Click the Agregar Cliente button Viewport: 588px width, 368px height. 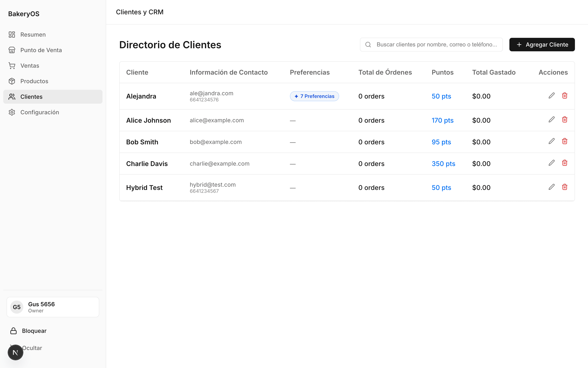point(542,45)
